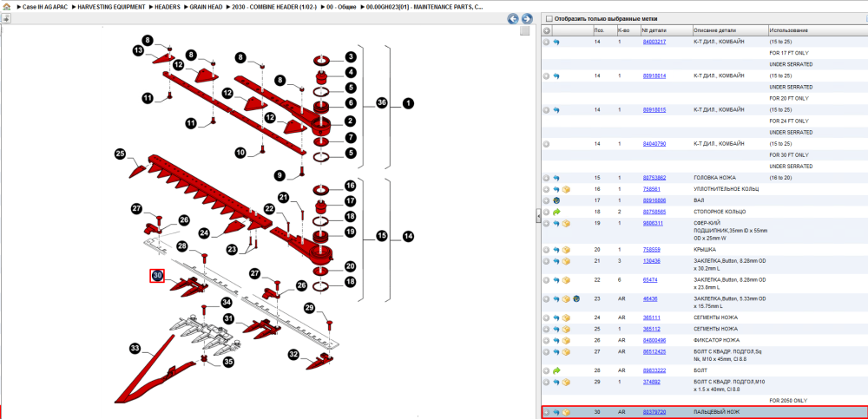Open breadcrumb '00 - Общие'
The width and height of the screenshot is (868, 419).
[x=341, y=9]
